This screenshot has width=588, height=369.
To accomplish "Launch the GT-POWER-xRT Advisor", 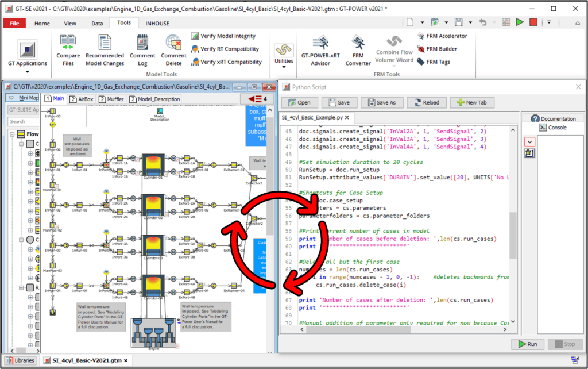I will pyautogui.click(x=320, y=51).
